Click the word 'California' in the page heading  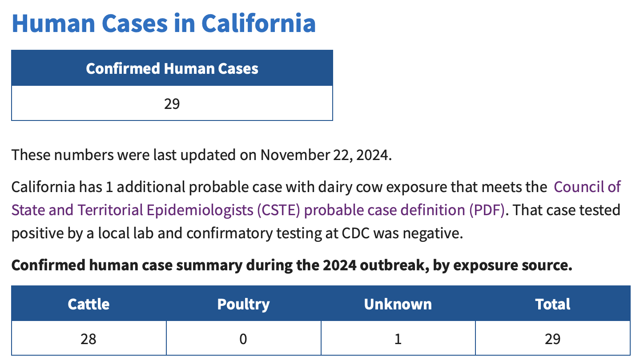click(x=258, y=23)
